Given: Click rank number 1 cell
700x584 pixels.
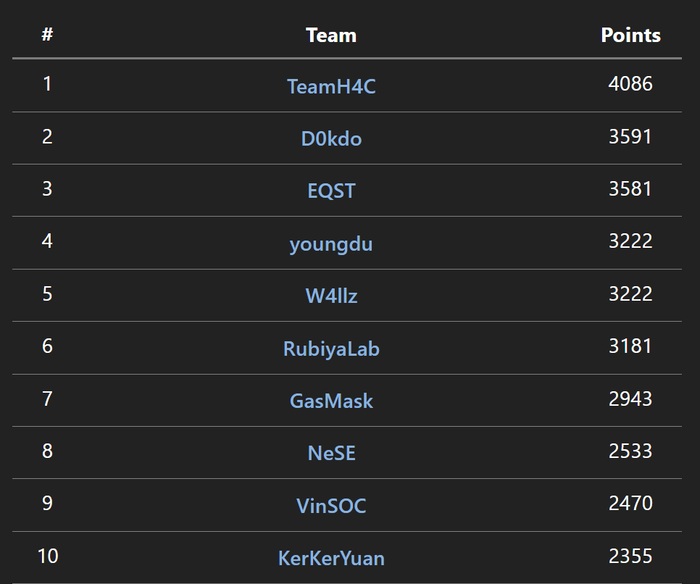Looking at the screenshot, I should tap(47, 83).
